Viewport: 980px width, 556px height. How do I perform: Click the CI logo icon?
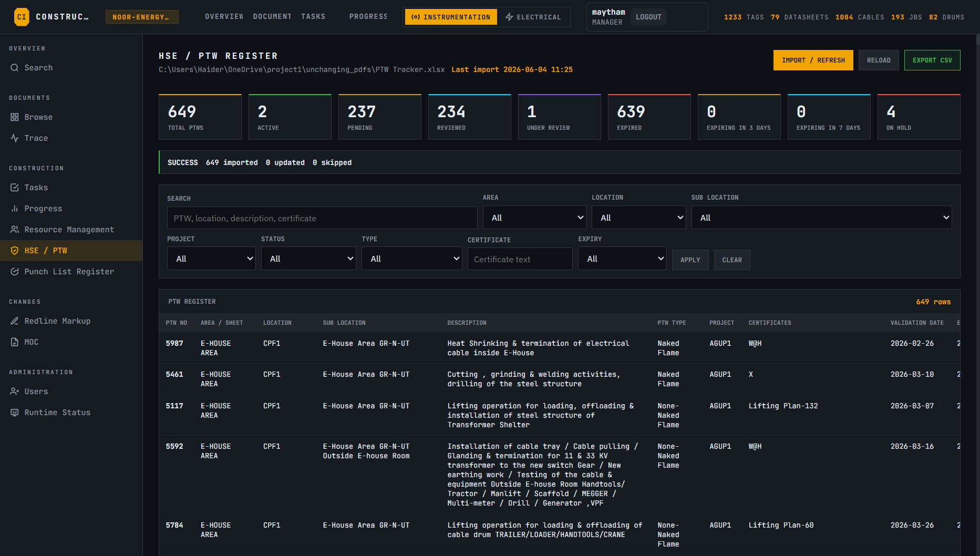tap(22, 17)
